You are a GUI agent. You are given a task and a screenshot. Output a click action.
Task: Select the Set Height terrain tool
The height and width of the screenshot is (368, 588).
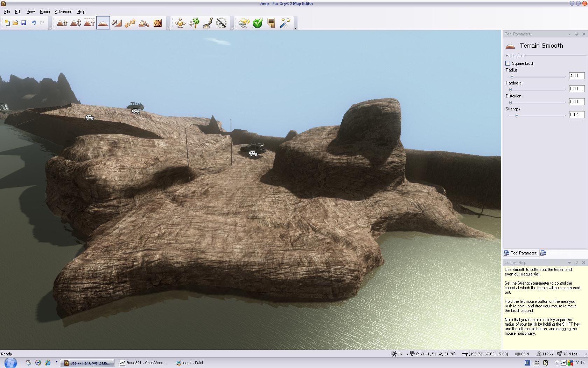(x=89, y=23)
